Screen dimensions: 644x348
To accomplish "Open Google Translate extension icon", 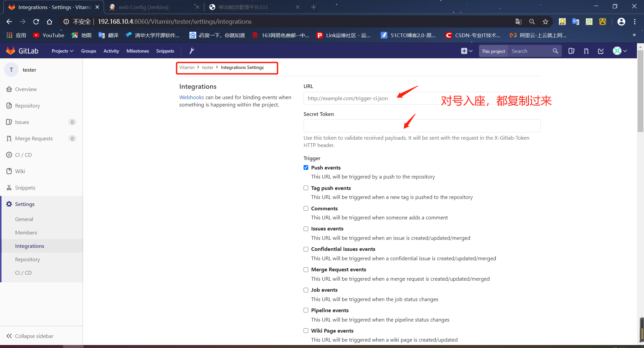I will click(x=576, y=21).
